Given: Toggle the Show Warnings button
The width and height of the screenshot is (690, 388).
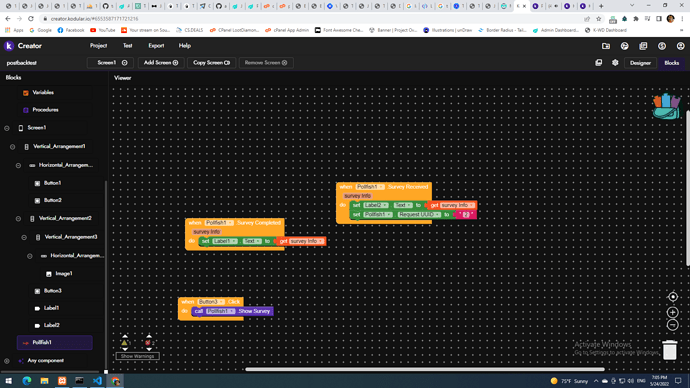Looking at the screenshot, I should point(137,356).
